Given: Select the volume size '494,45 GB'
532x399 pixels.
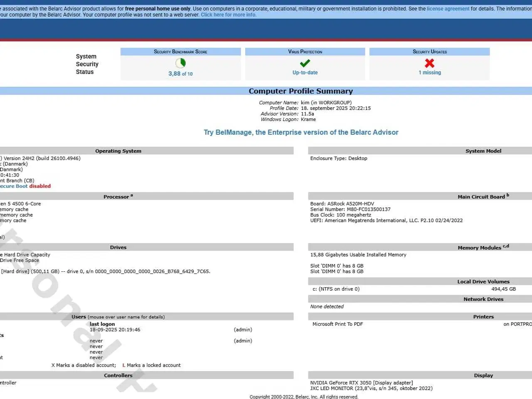Looking at the screenshot, I should [504, 289].
